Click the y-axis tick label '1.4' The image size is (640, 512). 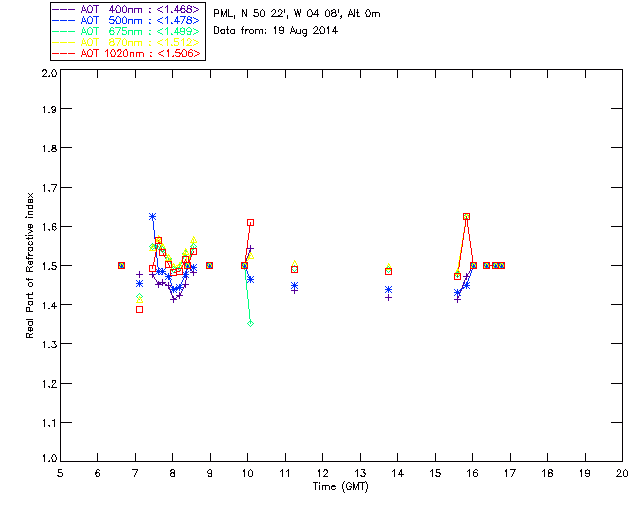point(49,305)
